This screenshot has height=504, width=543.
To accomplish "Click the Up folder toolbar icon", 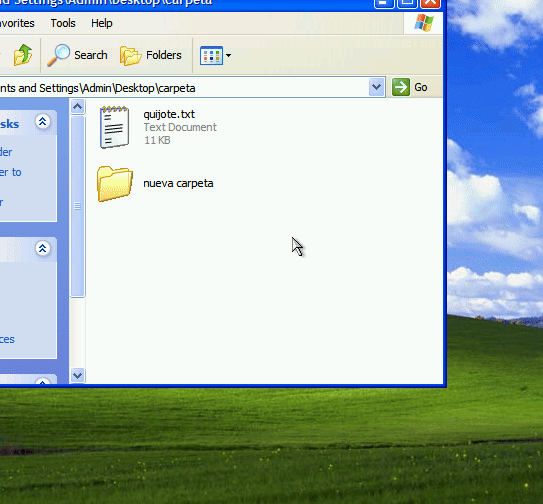I will point(23,55).
